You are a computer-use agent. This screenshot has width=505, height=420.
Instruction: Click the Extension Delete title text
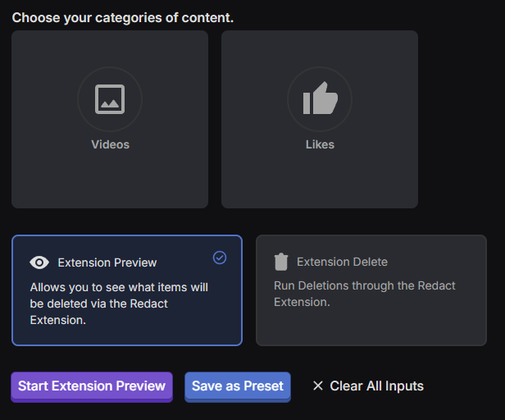[x=342, y=262]
